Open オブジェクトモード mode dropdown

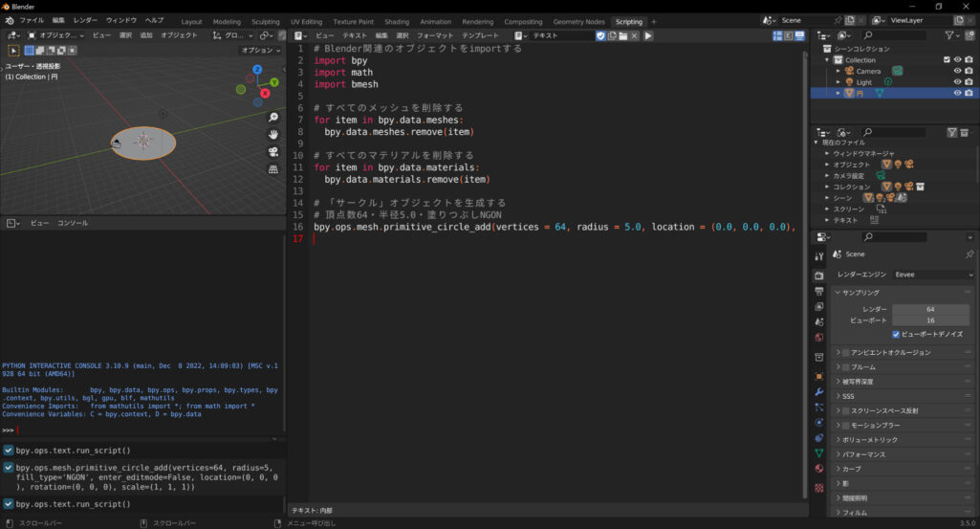55,35
